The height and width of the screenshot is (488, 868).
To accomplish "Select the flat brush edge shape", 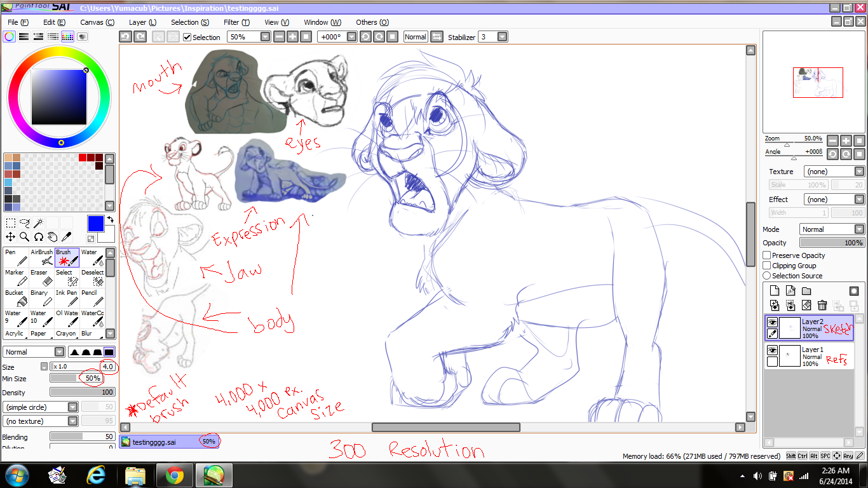I will (109, 352).
